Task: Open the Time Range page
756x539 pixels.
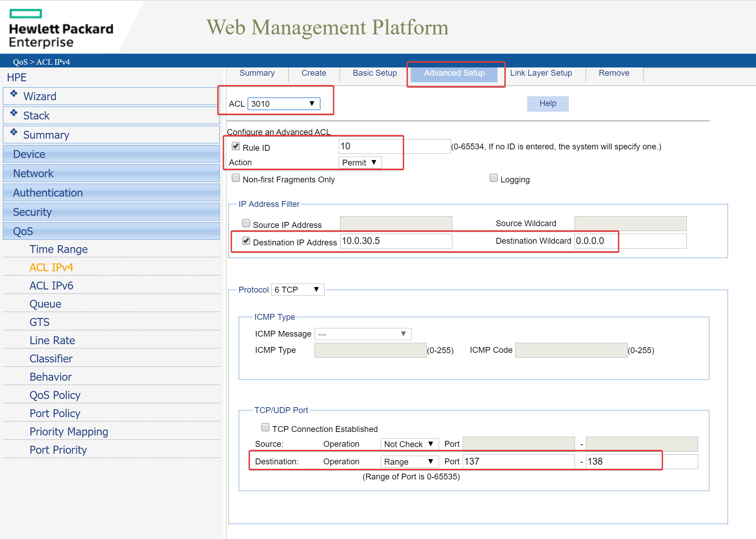Action: 59,249
